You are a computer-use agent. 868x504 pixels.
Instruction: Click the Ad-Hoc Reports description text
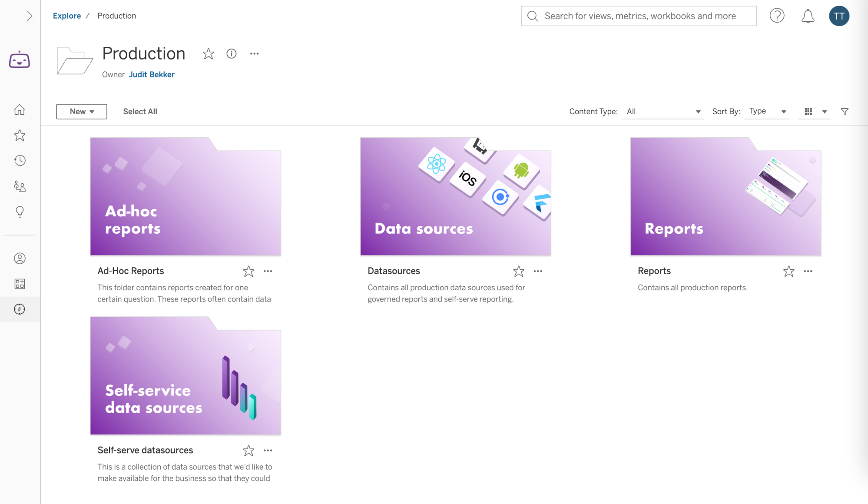click(184, 293)
